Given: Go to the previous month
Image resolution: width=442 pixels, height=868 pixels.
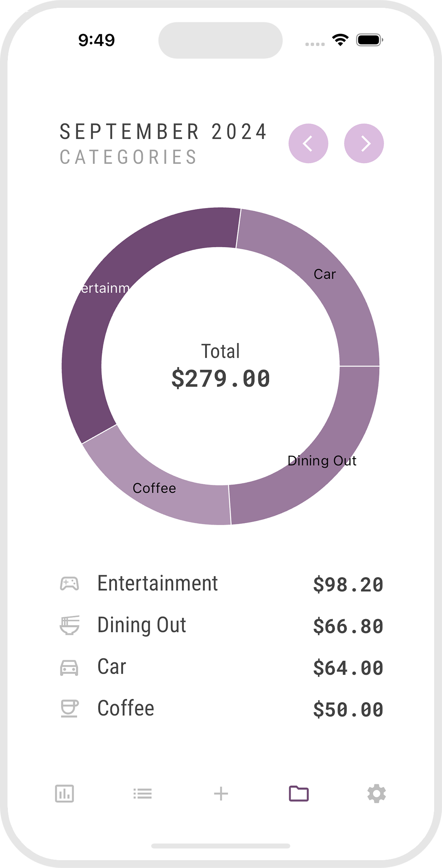Looking at the screenshot, I should pyautogui.click(x=308, y=144).
